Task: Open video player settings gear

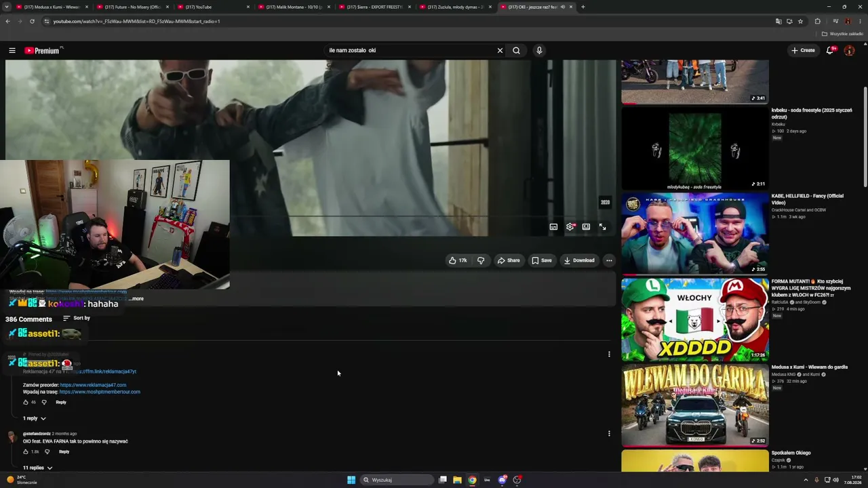Action: coord(570,227)
